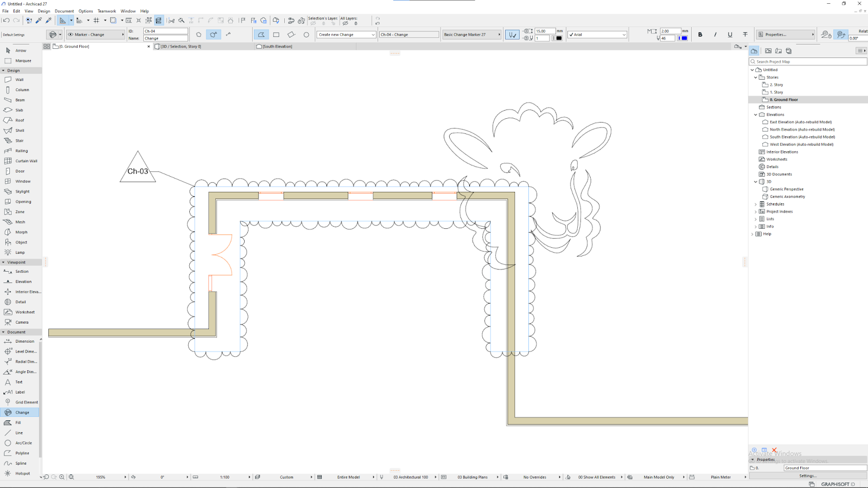Select the Arrow selection tool

(x=20, y=50)
